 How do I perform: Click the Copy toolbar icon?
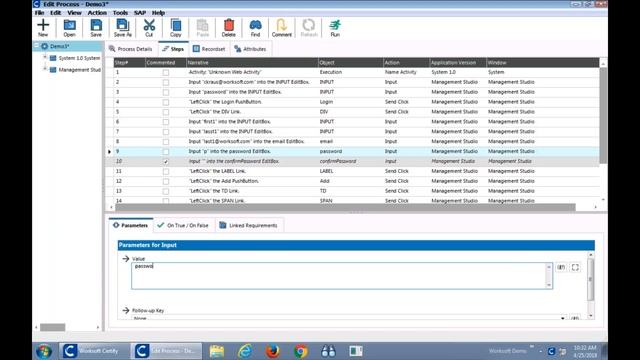pos(176,28)
